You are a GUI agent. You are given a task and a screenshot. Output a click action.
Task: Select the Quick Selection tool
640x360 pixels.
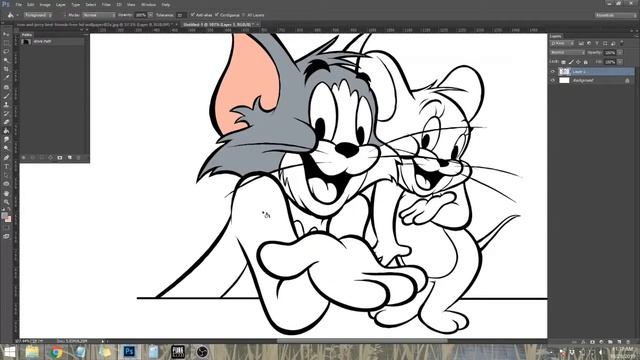6,60
